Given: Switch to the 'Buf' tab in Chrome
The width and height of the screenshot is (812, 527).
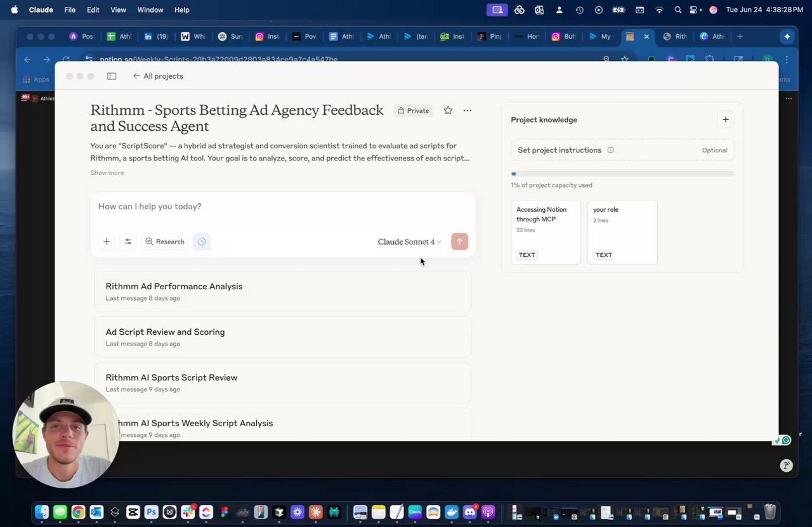Looking at the screenshot, I should point(563,36).
